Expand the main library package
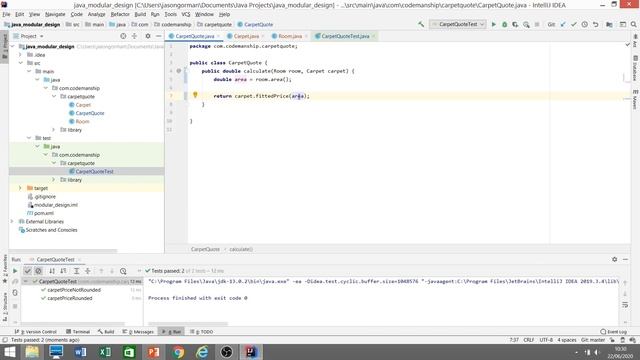 (x=53, y=130)
